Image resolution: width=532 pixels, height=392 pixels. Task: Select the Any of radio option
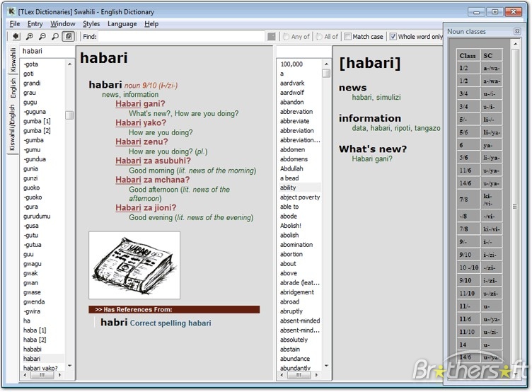coord(287,37)
